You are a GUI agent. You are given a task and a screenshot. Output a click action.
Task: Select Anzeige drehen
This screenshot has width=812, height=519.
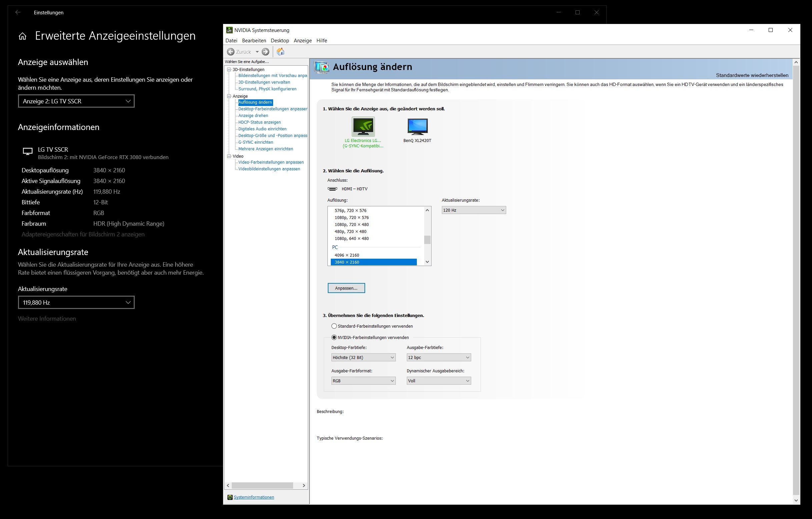click(253, 116)
